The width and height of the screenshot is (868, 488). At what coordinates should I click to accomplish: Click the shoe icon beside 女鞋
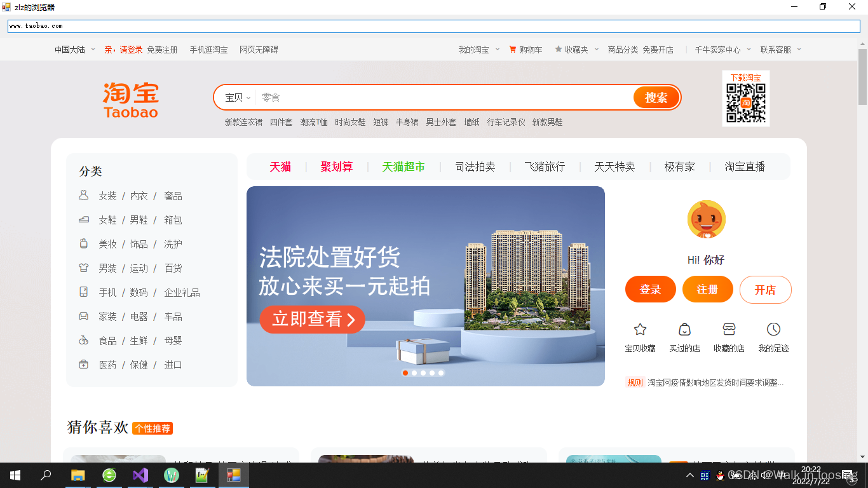click(83, 219)
